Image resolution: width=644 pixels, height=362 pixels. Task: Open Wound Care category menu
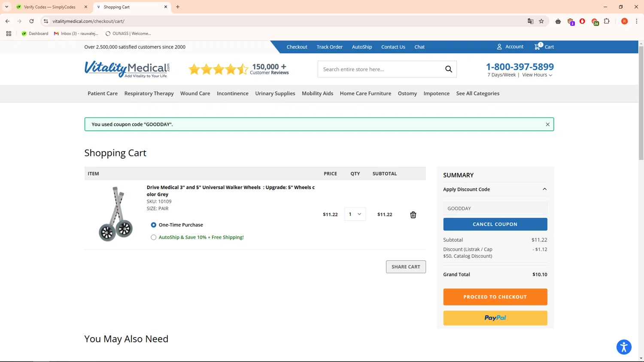pos(195,94)
